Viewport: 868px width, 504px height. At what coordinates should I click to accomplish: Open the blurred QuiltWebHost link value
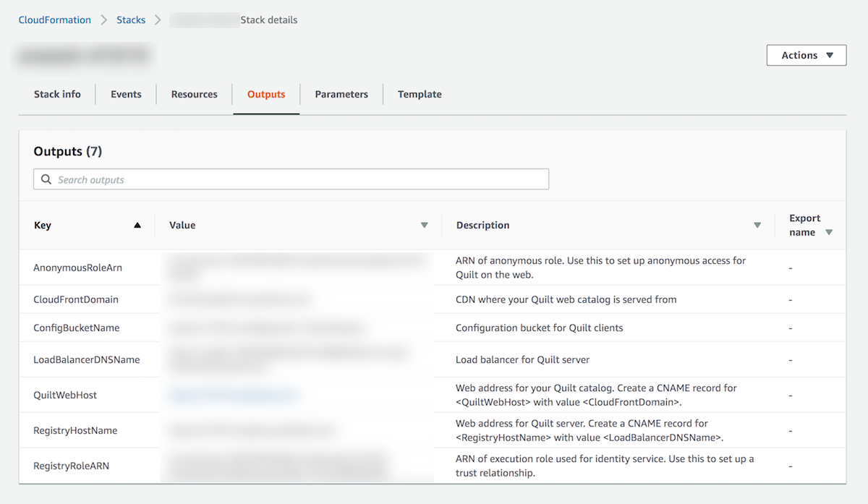click(x=233, y=395)
